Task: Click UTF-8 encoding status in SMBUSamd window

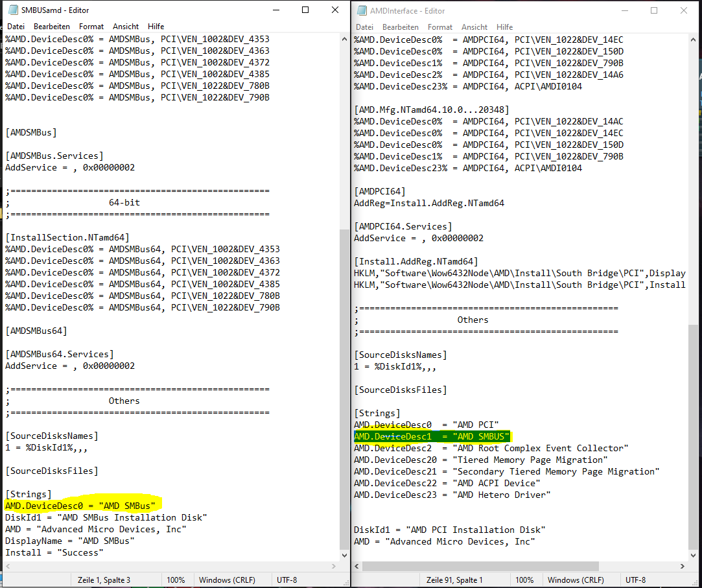Action: pyautogui.click(x=287, y=580)
